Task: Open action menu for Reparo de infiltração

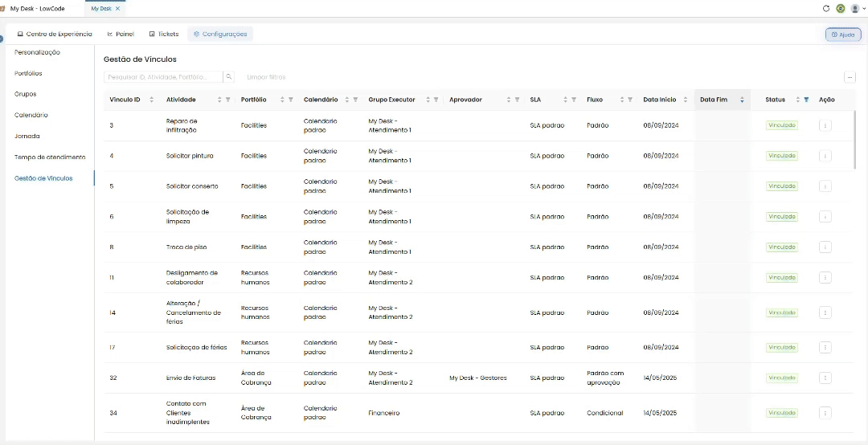Action: [825, 125]
